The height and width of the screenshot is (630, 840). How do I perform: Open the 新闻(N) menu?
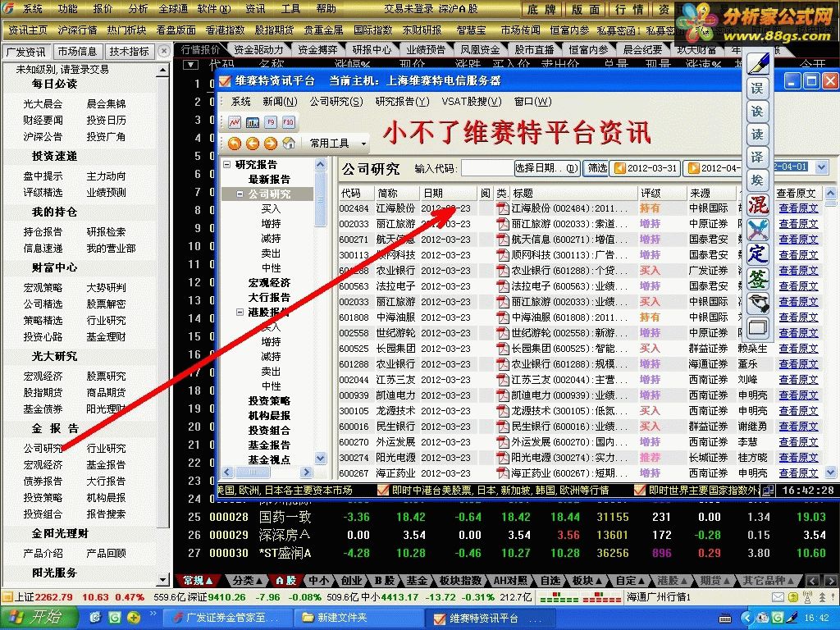pyautogui.click(x=280, y=101)
